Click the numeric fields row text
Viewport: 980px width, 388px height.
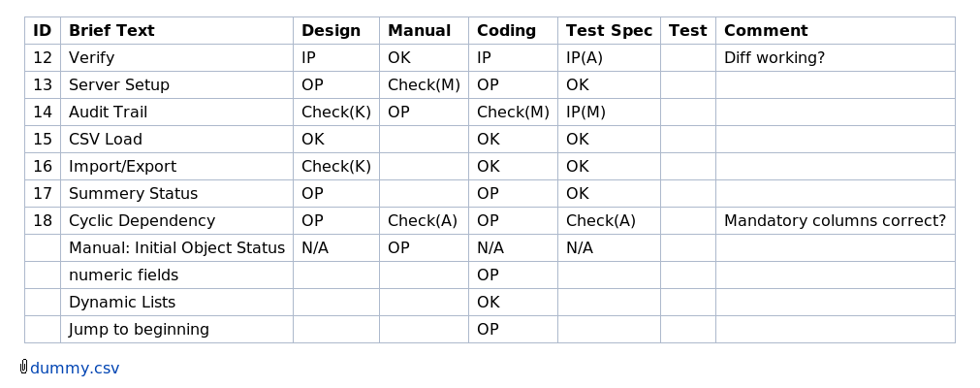pos(123,275)
